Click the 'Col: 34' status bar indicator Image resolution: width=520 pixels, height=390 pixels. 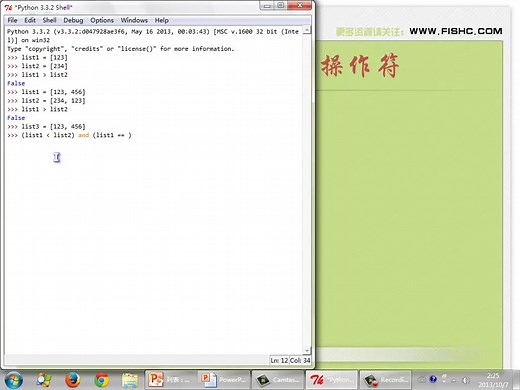pyautogui.click(x=300, y=360)
